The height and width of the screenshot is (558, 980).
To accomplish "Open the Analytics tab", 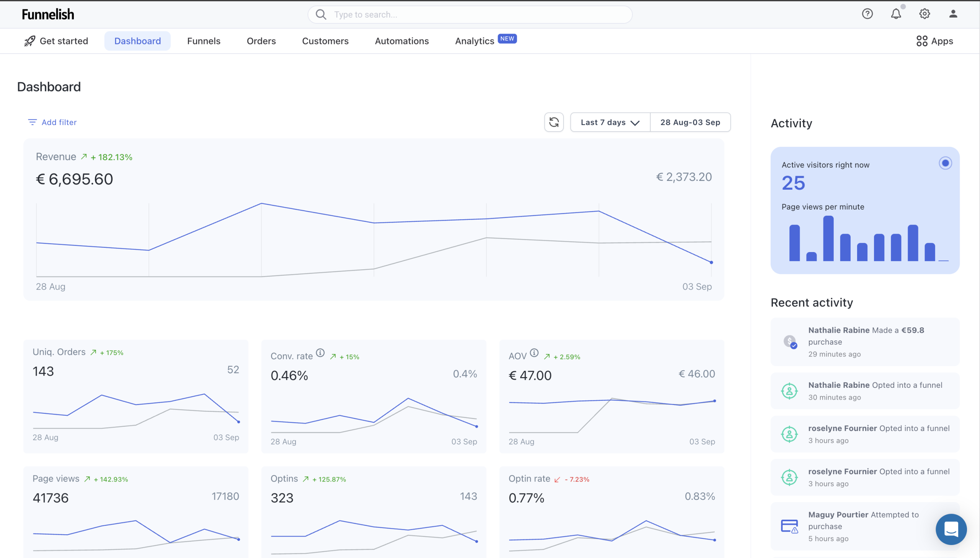I will click(474, 41).
